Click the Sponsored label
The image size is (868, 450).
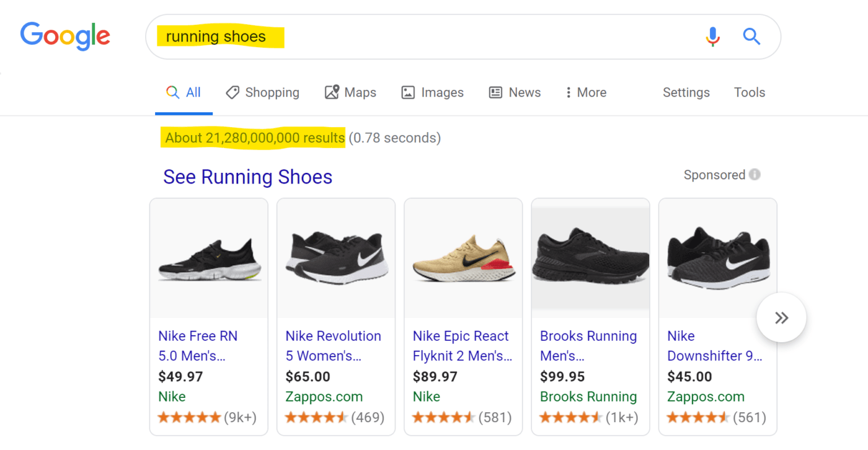pos(714,175)
